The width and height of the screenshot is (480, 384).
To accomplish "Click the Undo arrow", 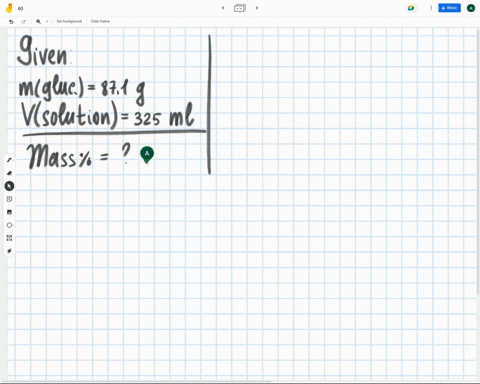I will pyautogui.click(x=11, y=21).
